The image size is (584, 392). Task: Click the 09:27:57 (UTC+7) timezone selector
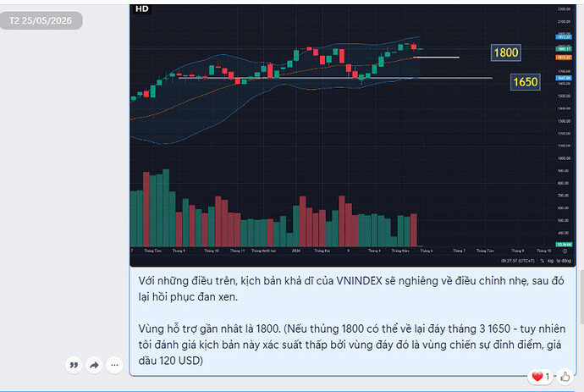pyautogui.click(x=518, y=261)
